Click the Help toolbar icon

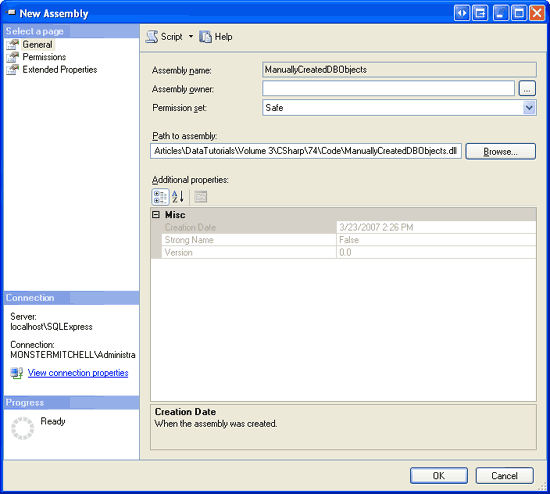tap(205, 36)
